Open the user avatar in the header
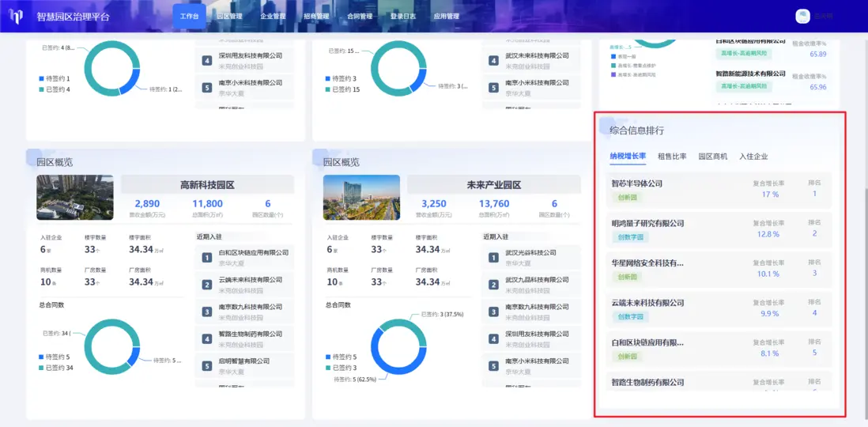 click(x=802, y=16)
